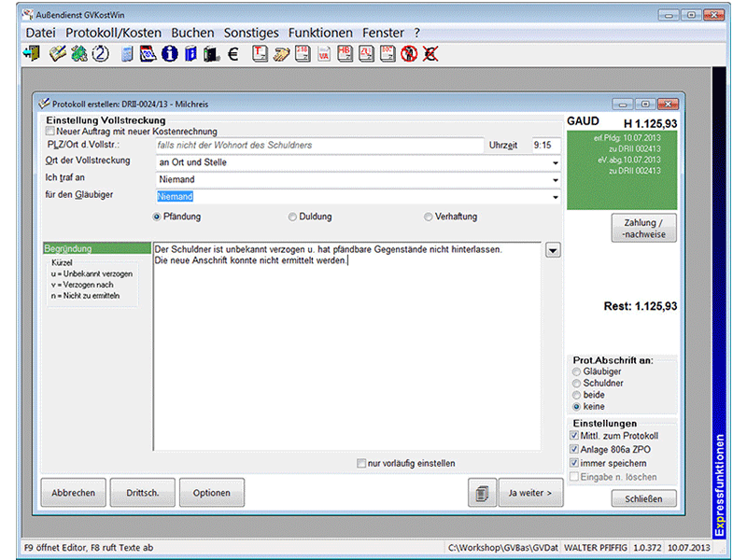Click the 'Ja weiter >' button
Screen dimensions: 747x560
pyautogui.click(x=529, y=493)
